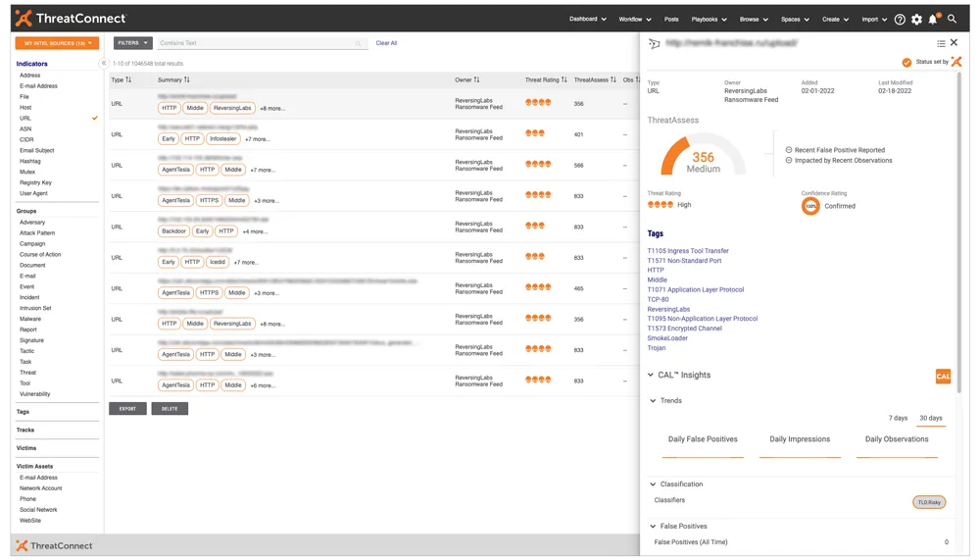Sort by Threat Rating column arrows
980x560 pixels.
pos(563,80)
